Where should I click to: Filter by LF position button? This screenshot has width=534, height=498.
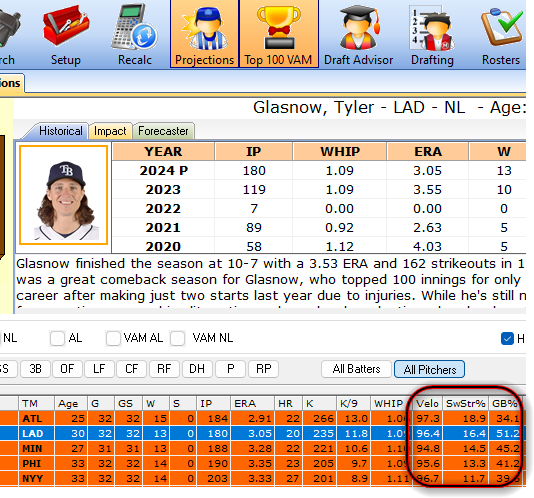coord(99,369)
